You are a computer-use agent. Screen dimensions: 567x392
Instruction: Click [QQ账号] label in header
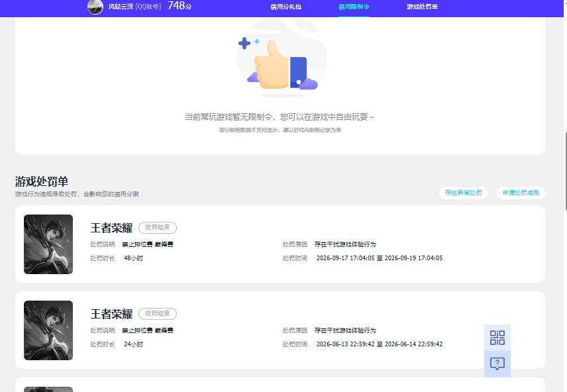click(148, 7)
